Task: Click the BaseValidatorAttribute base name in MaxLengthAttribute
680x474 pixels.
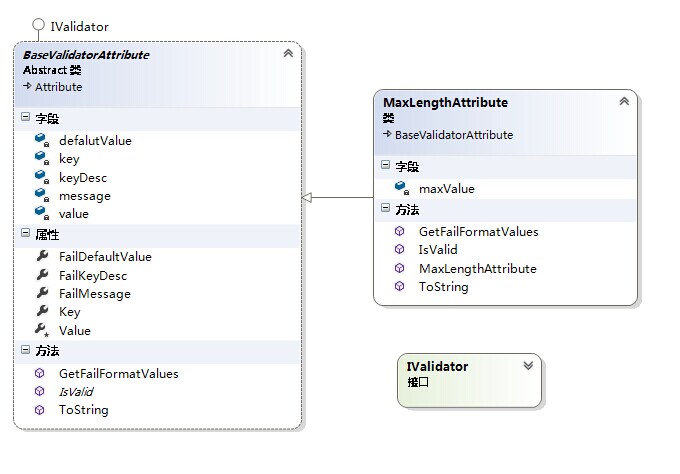Action: coord(454,135)
